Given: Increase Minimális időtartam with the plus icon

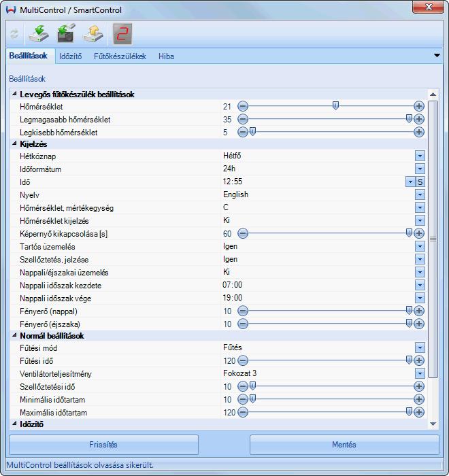Looking at the screenshot, I should coord(419,399).
